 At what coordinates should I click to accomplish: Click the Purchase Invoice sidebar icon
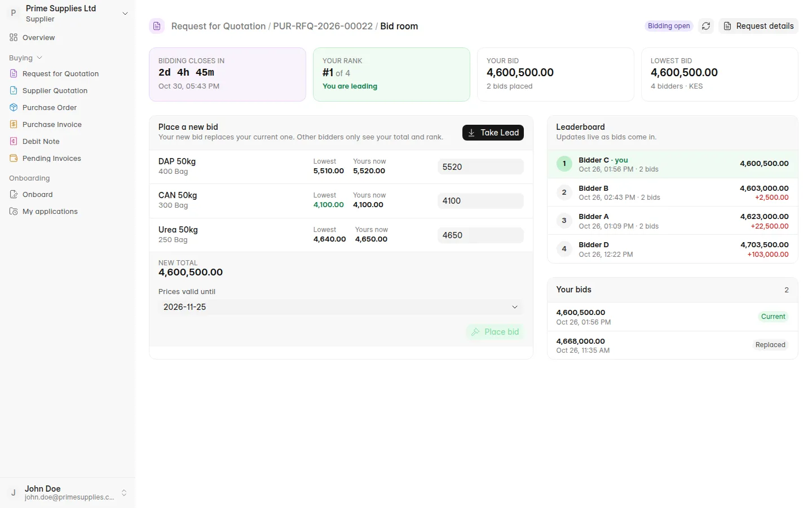click(14, 125)
